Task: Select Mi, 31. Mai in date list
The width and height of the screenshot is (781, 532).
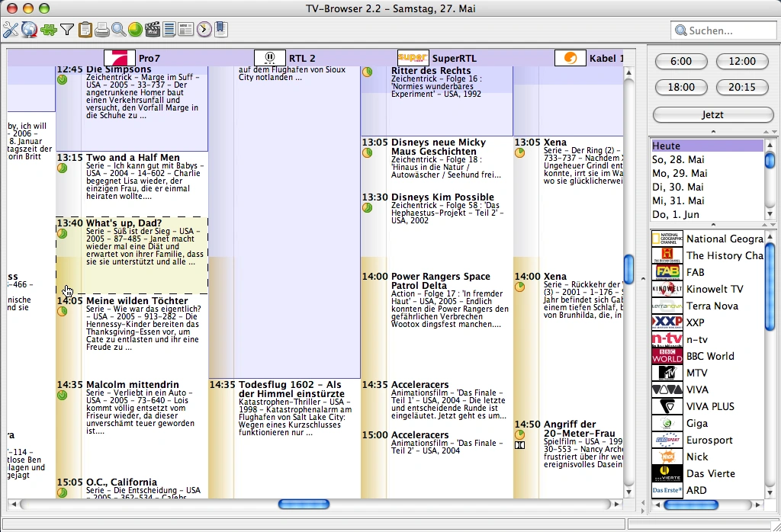Action: pyautogui.click(x=707, y=200)
